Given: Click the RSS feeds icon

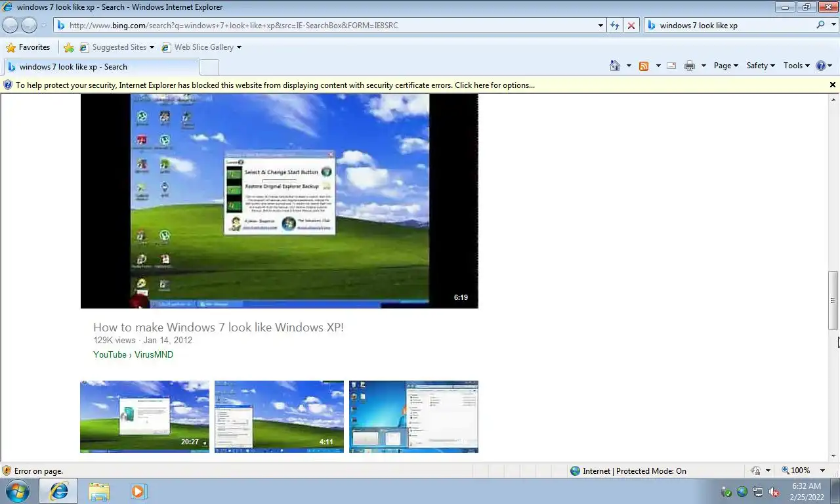Looking at the screenshot, I should 644,66.
